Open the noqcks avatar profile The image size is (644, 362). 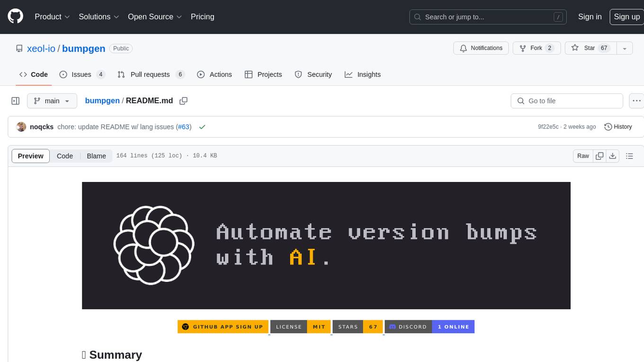tap(21, 127)
